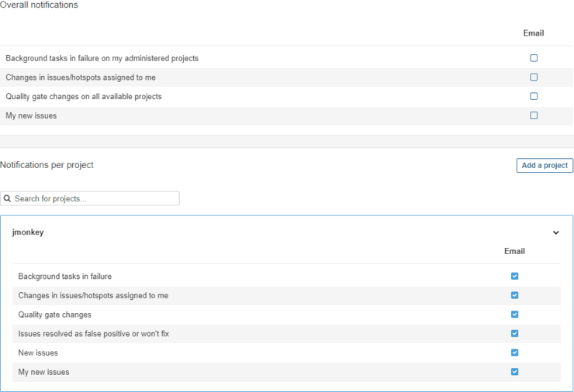Click the Overall notifications heading

39,5
